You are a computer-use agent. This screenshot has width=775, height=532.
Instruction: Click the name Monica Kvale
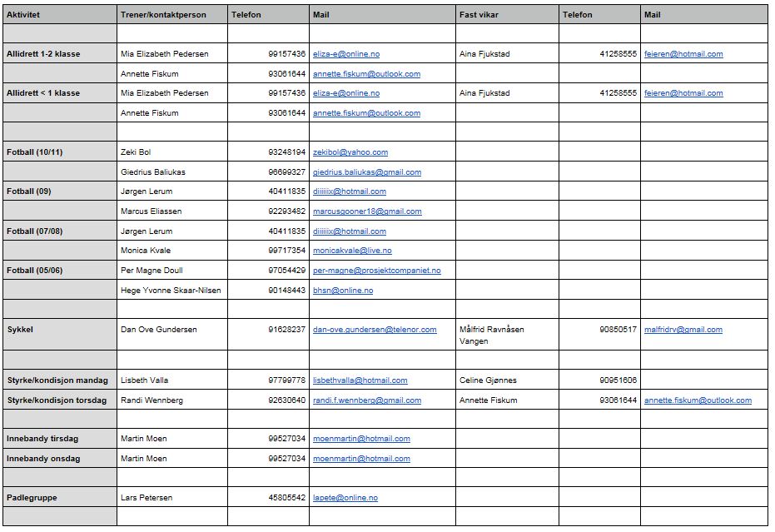point(146,251)
